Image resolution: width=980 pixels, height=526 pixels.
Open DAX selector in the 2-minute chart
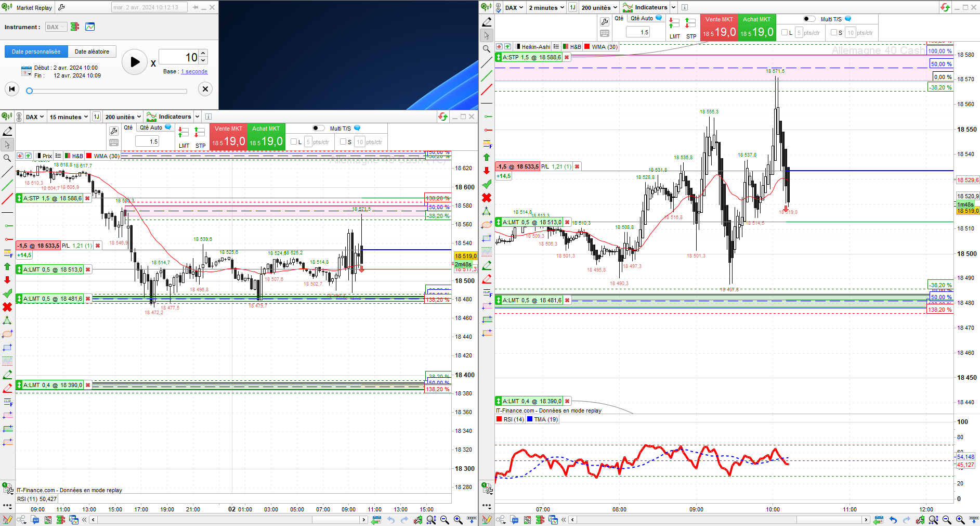(x=514, y=7)
